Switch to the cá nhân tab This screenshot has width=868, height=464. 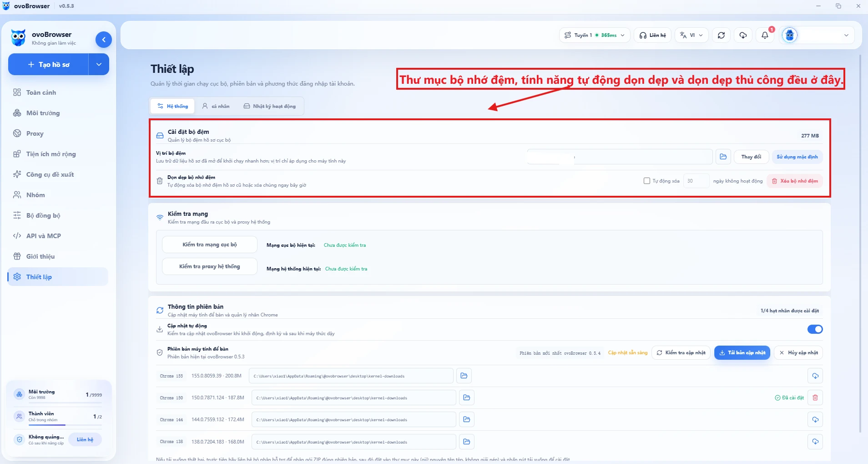(216, 106)
